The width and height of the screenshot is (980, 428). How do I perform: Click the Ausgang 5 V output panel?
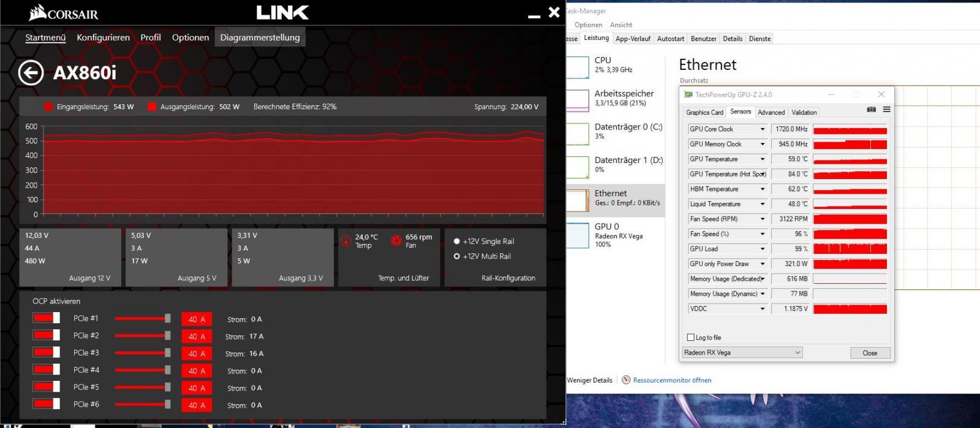click(176, 258)
